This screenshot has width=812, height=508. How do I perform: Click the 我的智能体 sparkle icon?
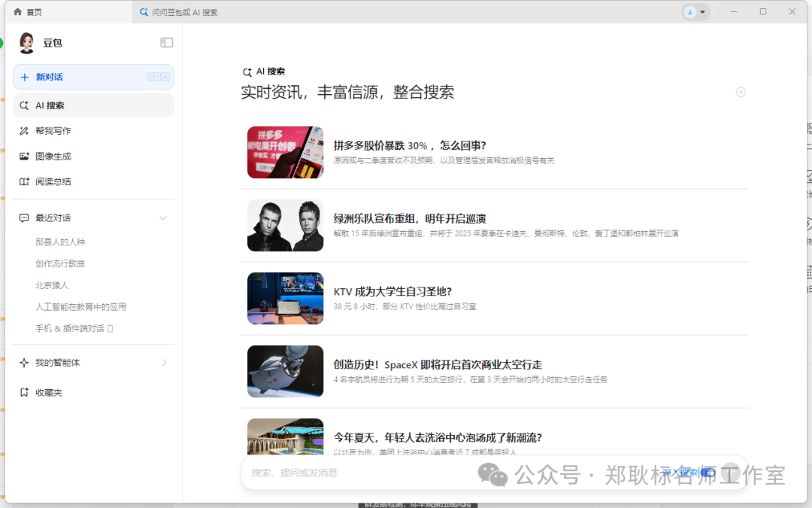tap(24, 363)
